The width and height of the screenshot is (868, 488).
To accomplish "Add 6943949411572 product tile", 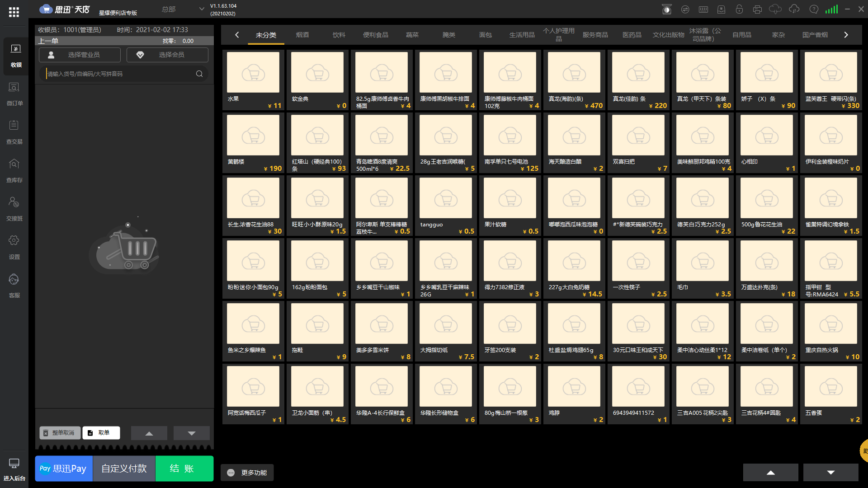I will [x=638, y=394].
